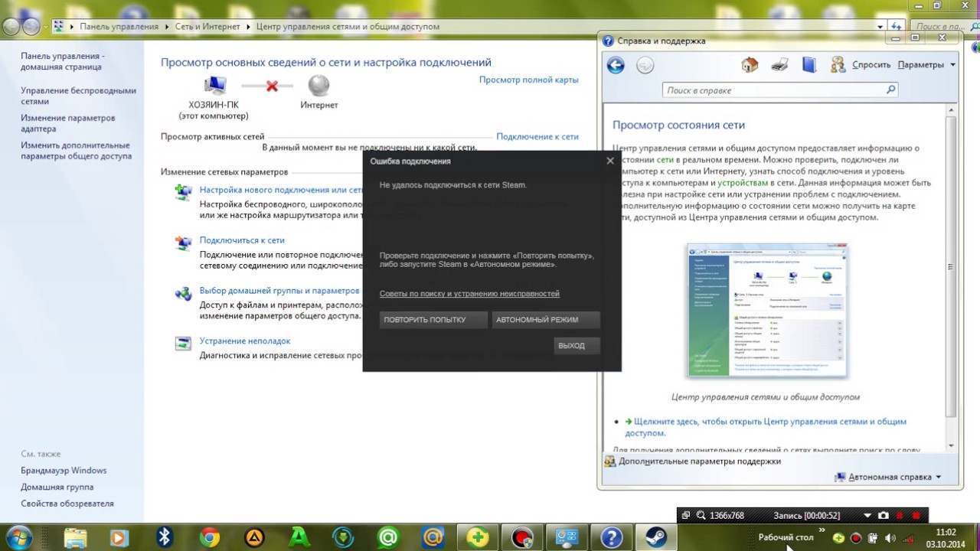This screenshot has width=980, height=551.
Task: Click Сеть и Интернет breadcrumb segment
Action: click(207, 27)
